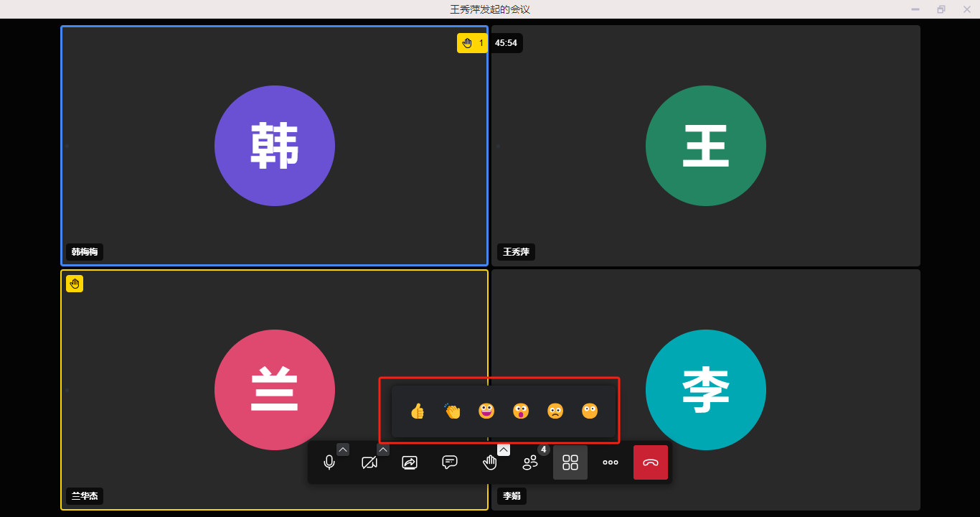
Task: Start screen sharing
Action: 410,462
